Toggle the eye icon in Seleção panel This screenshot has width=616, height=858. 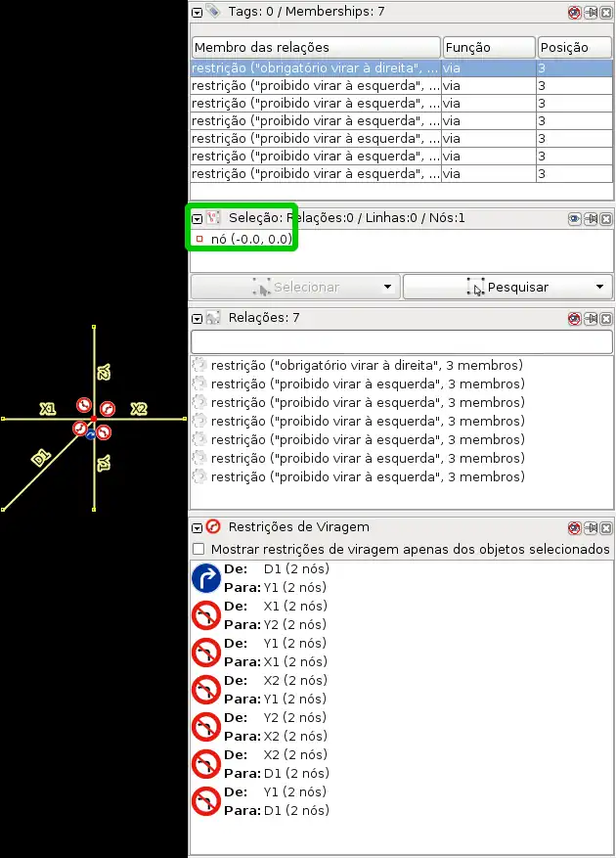[x=575, y=219]
